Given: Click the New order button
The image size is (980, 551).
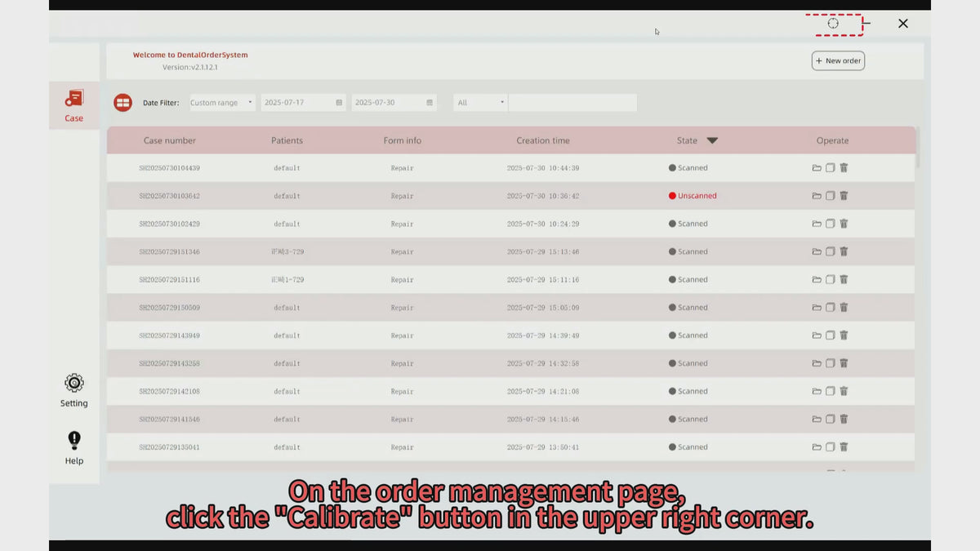Looking at the screenshot, I should (838, 60).
